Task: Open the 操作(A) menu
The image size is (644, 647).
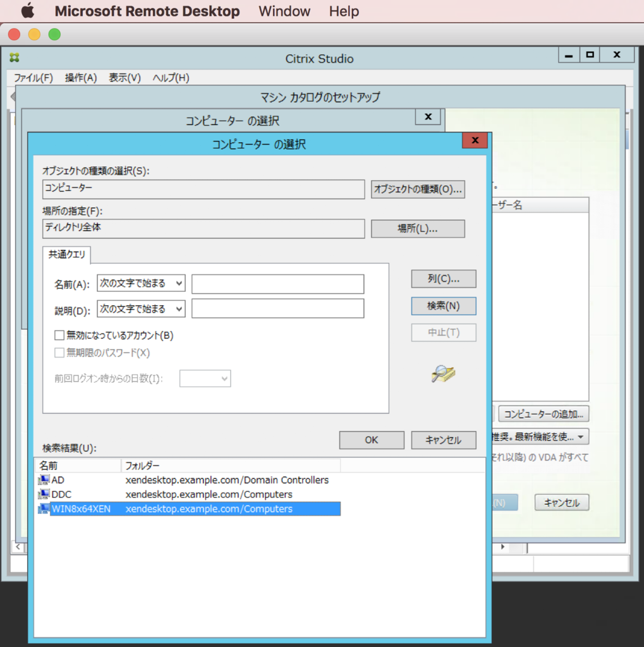Action: coord(81,78)
